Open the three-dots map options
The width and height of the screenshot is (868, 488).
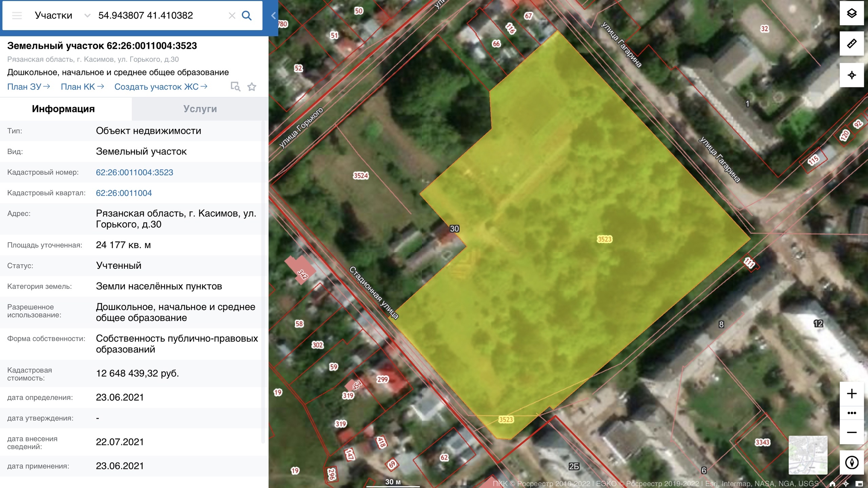click(x=851, y=413)
